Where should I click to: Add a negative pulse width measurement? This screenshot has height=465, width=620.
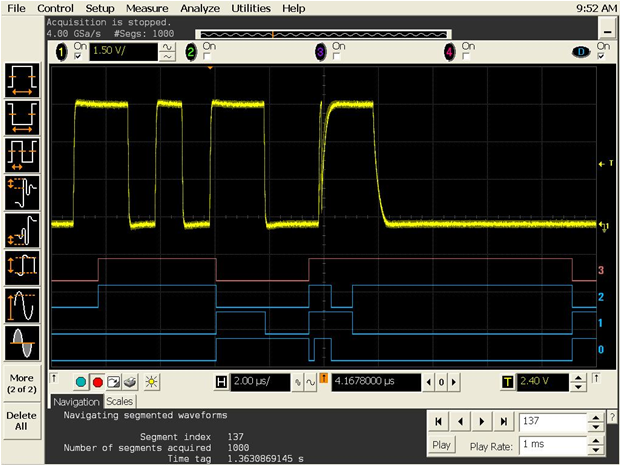point(22,118)
